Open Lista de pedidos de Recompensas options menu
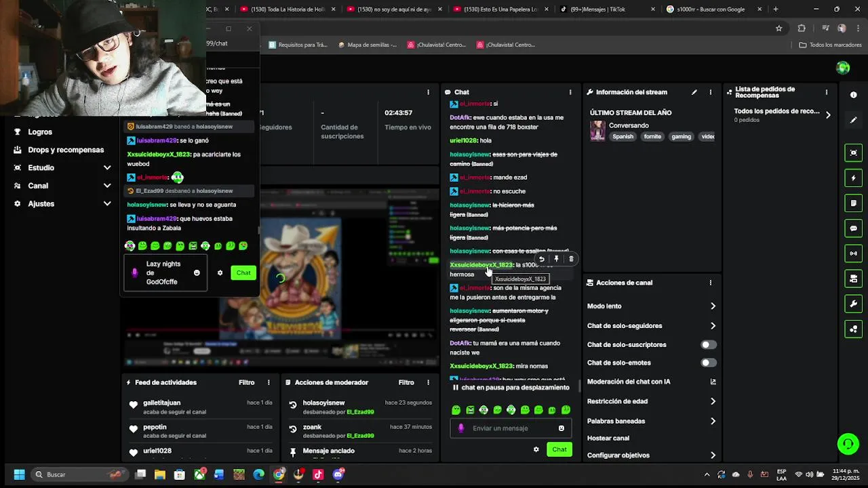Image resolution: width=868 pixels, height=488 pixels. [826, 92]
